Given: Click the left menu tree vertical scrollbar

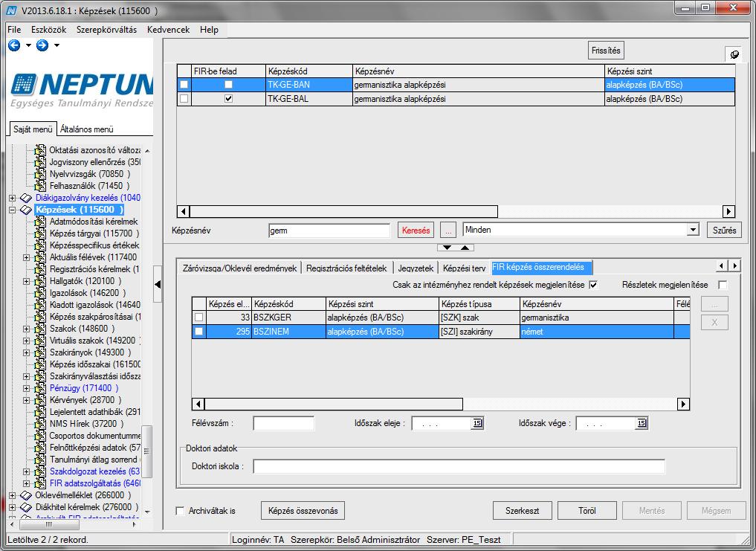Looking at the screenshot, I should (147, 330).
